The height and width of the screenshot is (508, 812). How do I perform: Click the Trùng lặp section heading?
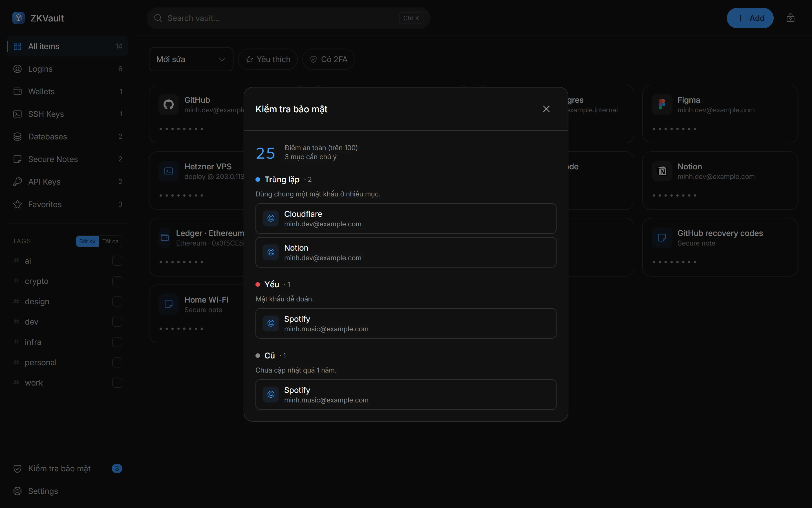click(x=282, y=179)
